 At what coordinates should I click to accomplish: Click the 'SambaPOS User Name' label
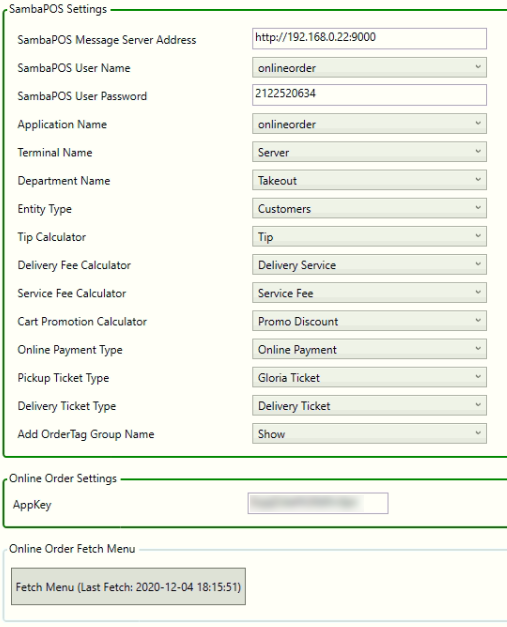point(74,68)
